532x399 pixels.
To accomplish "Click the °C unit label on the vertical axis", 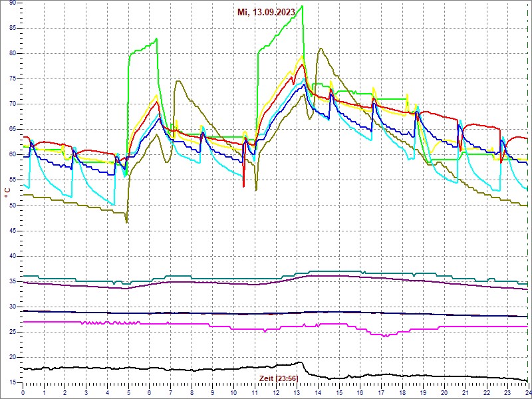I will point(7,194).
